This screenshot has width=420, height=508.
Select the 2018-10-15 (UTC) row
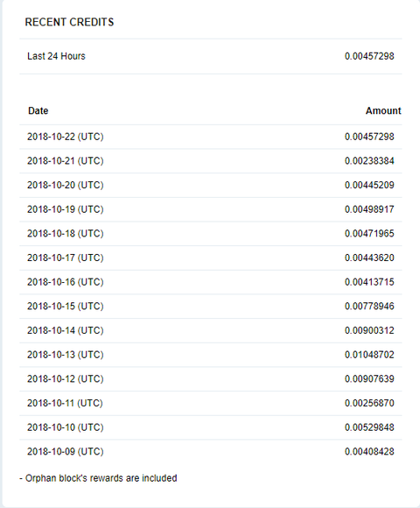coord(211,307)
